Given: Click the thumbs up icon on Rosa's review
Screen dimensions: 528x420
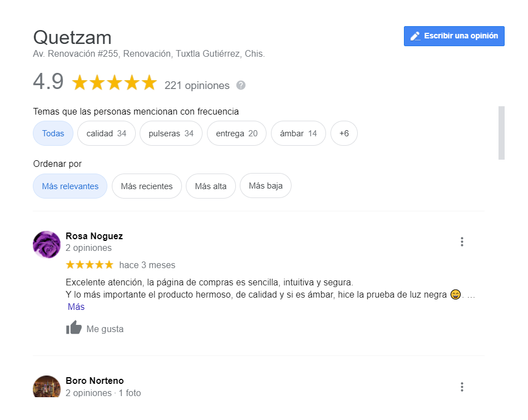Looking at the screenshot, I should coord(74,328).
